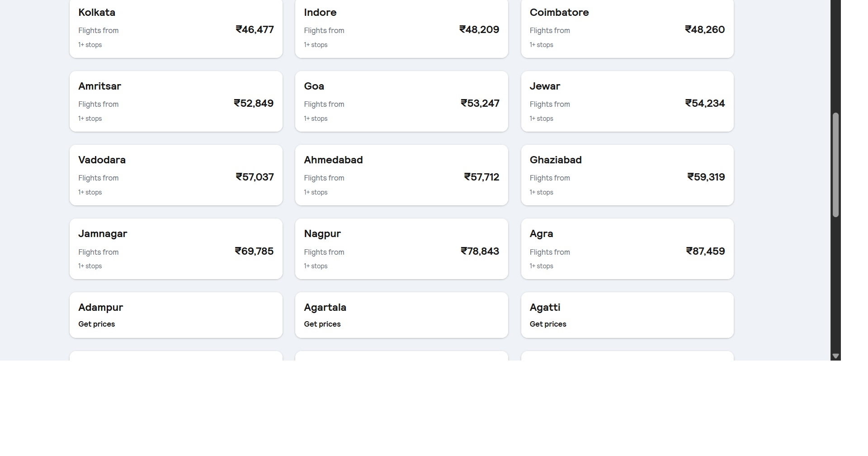View Ahmedabad flights from ₹57,712

click(401, 175)
